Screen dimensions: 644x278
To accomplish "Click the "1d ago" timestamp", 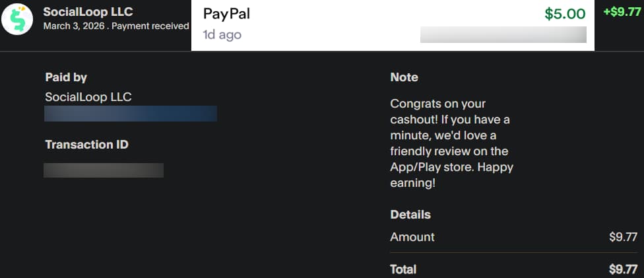I will click(x=222, y=35).
